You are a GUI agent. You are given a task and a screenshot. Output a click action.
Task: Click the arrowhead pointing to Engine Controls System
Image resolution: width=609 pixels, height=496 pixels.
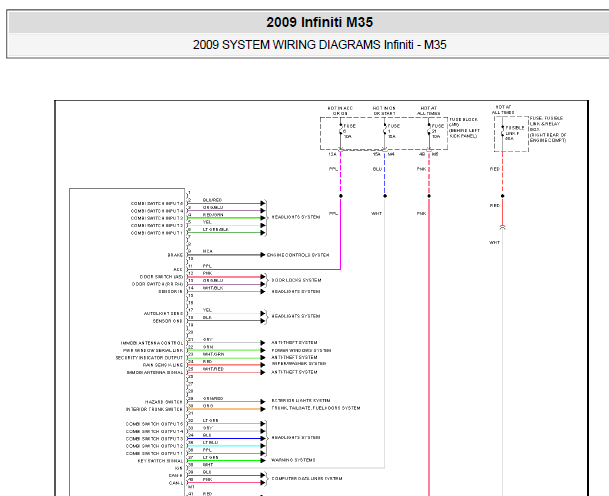point(263,255)
